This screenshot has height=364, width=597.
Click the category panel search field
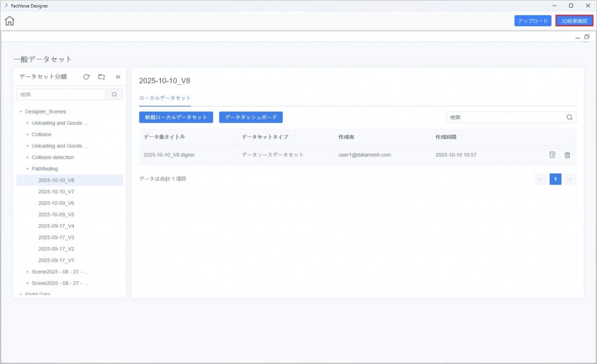point(61,94)
